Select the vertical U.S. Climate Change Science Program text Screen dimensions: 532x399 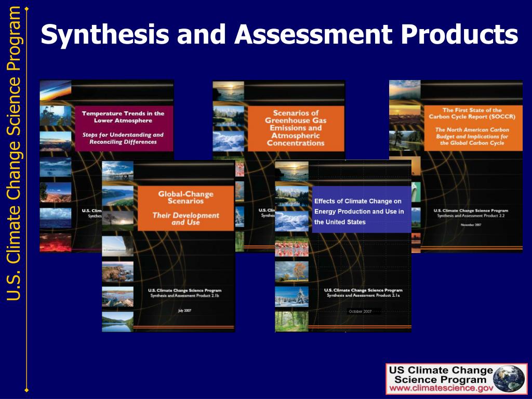[x=14, y=153]
